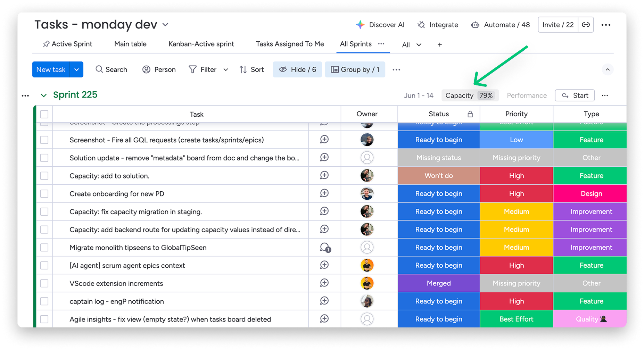Open New task dropdown arrow
The image size is (644, 350).
[x=76, y=69]
